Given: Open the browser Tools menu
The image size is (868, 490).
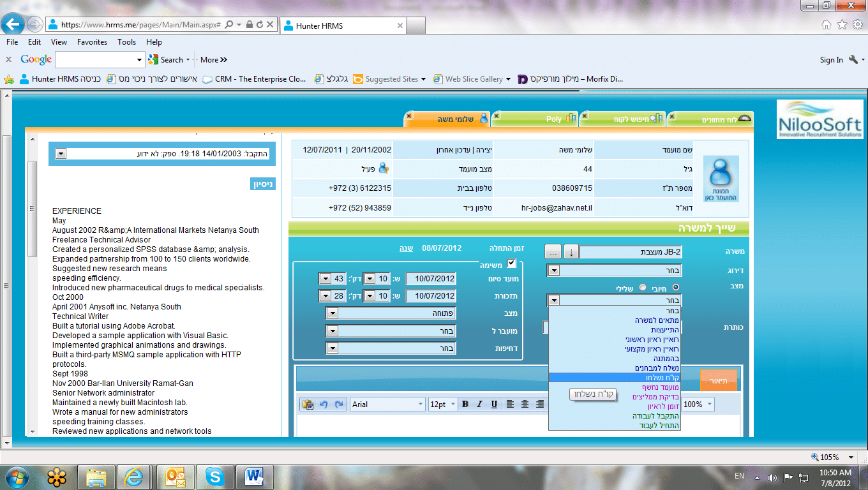Looking at the screenshot, I should [126, 42].
